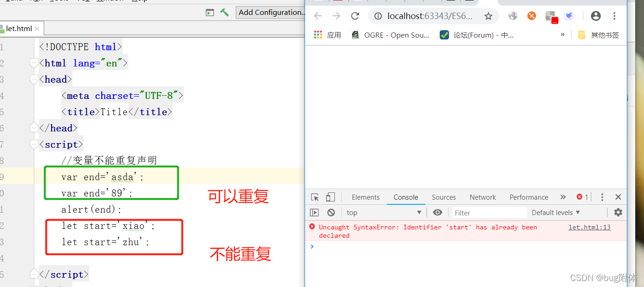644x287 pixels.
Task: Click the meta charset="UTF-8" line
Action: 123,96
